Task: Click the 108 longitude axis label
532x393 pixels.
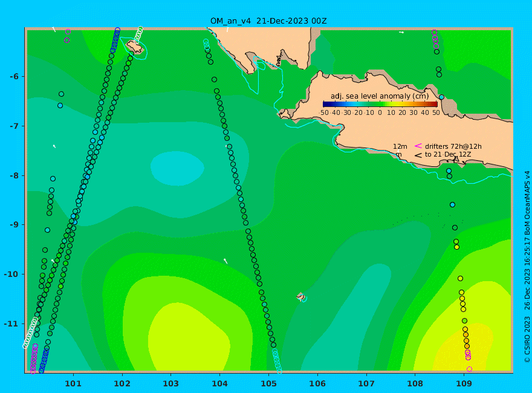Action: pos(415,384)
